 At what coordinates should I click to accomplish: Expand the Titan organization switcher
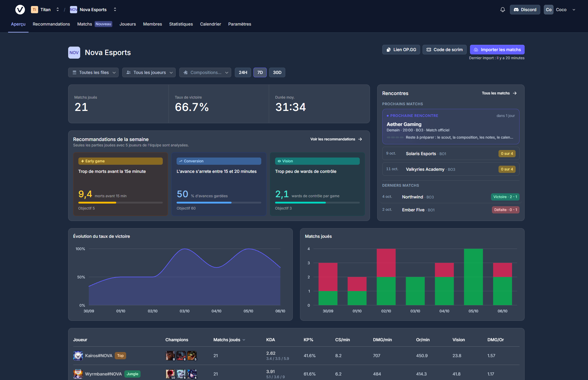[x=58, y=10]
